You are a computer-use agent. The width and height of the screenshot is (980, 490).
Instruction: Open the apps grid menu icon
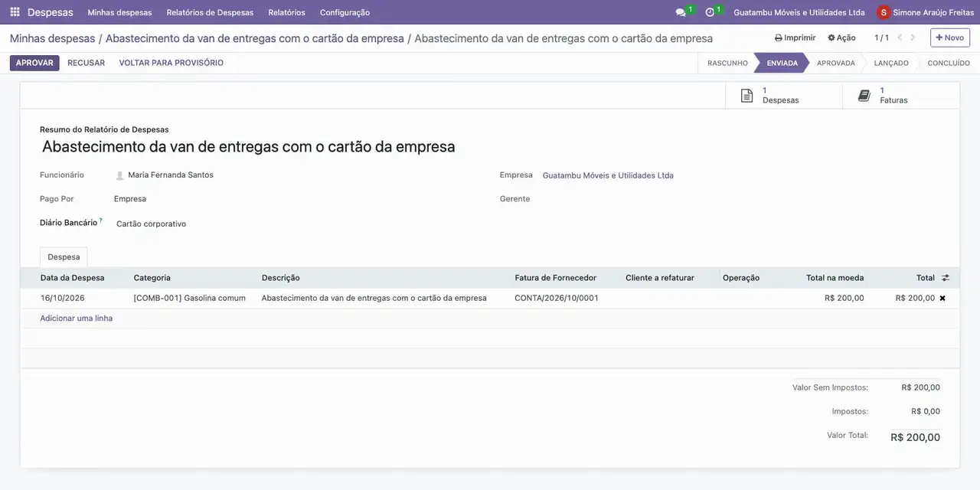coord(15,12)
